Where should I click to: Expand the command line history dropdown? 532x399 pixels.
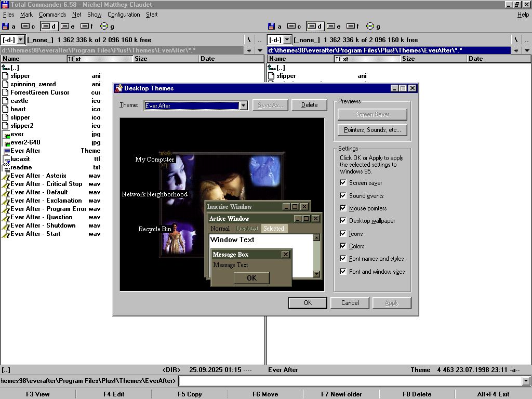(x=526, y=381)
